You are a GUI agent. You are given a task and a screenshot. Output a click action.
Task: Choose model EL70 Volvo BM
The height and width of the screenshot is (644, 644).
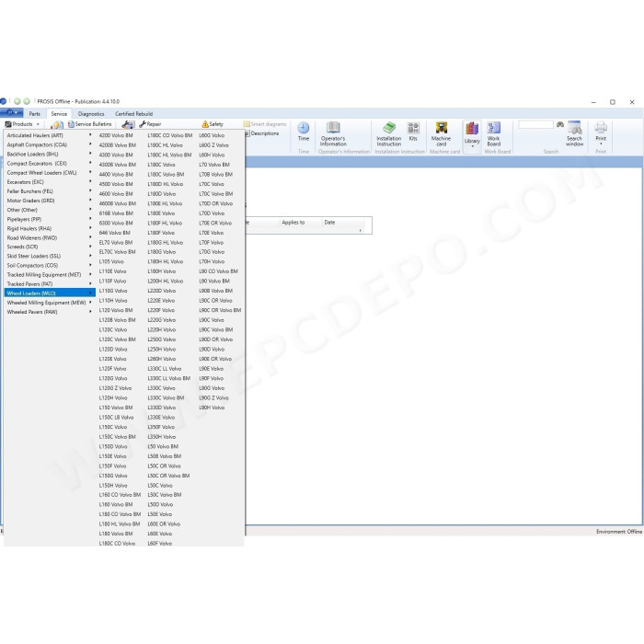coord(116,243)
